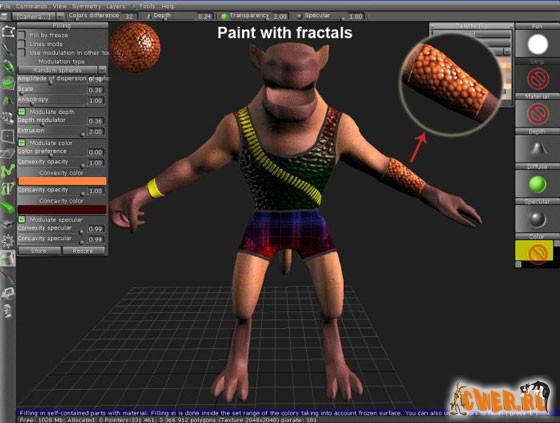
Task: Click the Store button
Action: point(39,251)
